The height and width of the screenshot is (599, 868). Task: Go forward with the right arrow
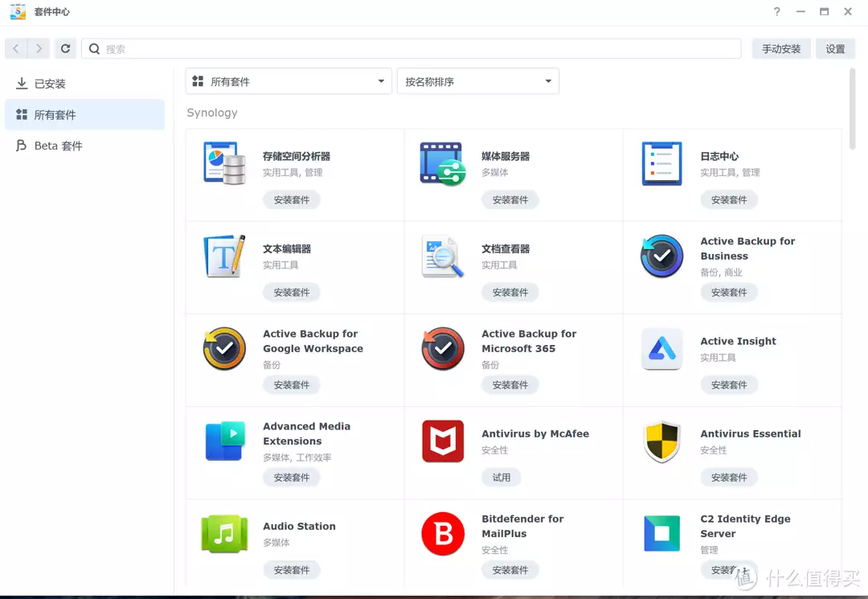coord(39,49)
